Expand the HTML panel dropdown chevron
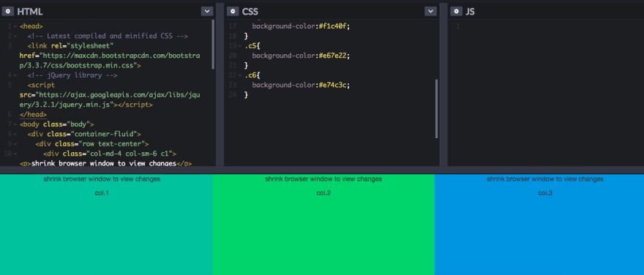Viewport: 644px width, 275px height. click(x=207, y=11)
